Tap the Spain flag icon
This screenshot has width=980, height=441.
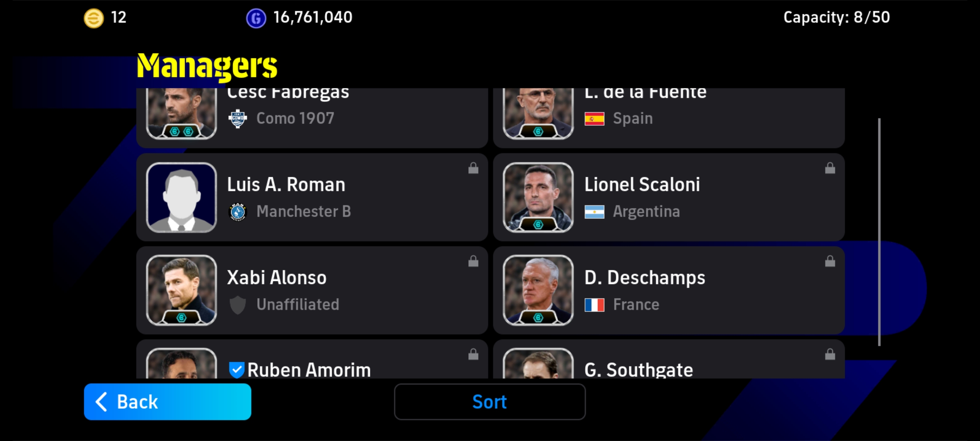click(x=595, y=119)
